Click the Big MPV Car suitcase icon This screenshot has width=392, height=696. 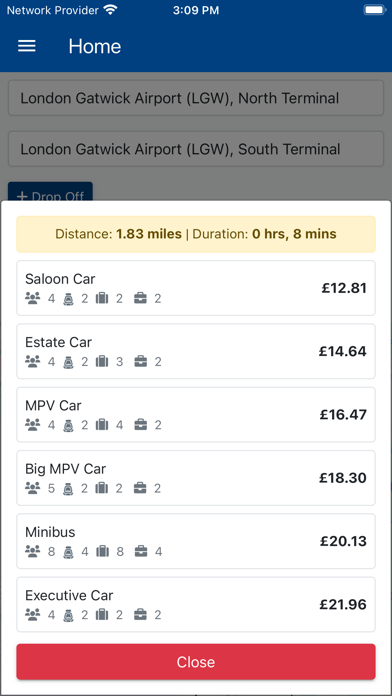102,488
